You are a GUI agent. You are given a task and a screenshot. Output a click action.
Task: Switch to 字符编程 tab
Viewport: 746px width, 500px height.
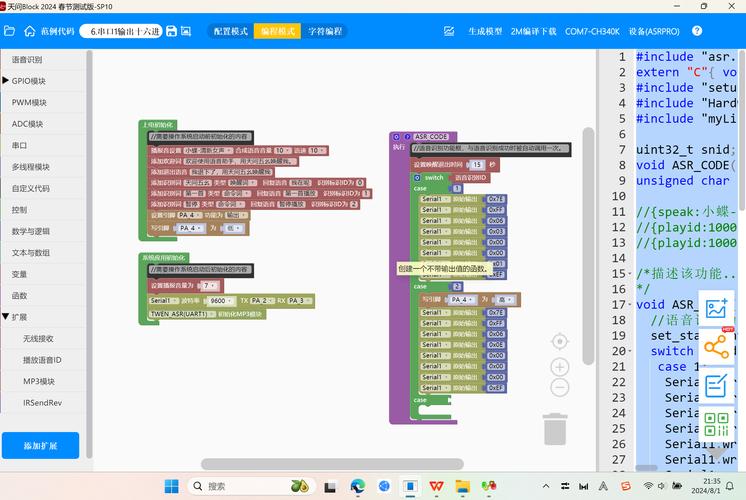325,31
